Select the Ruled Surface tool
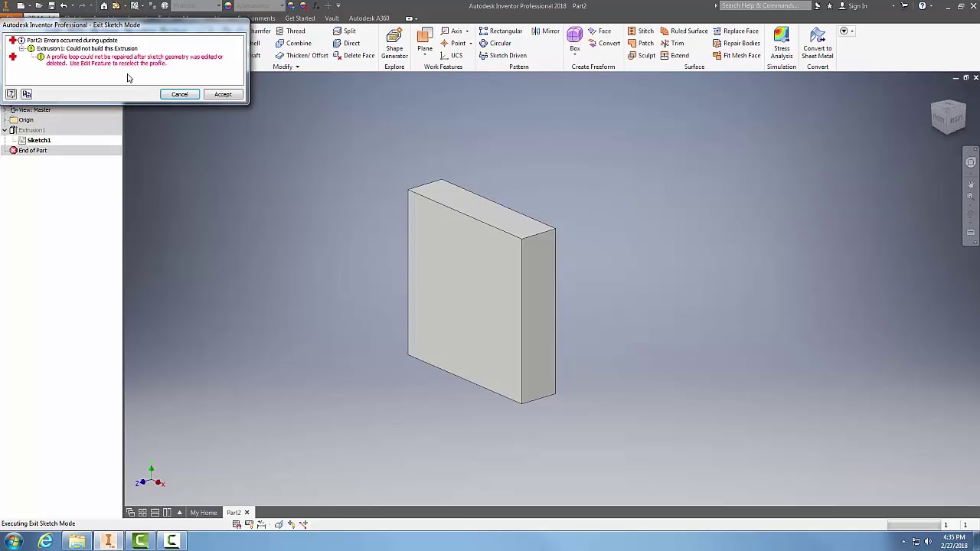This screenshot has height=551, width=980. click(x=684, y=31)
